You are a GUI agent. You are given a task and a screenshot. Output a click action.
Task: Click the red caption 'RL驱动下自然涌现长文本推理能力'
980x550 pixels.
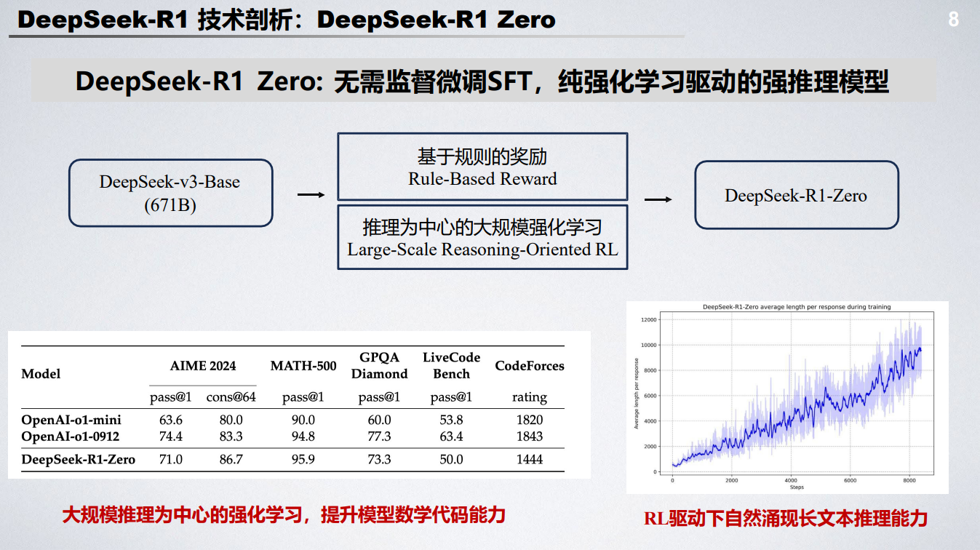pyautogui.click(x=786, y=519)
